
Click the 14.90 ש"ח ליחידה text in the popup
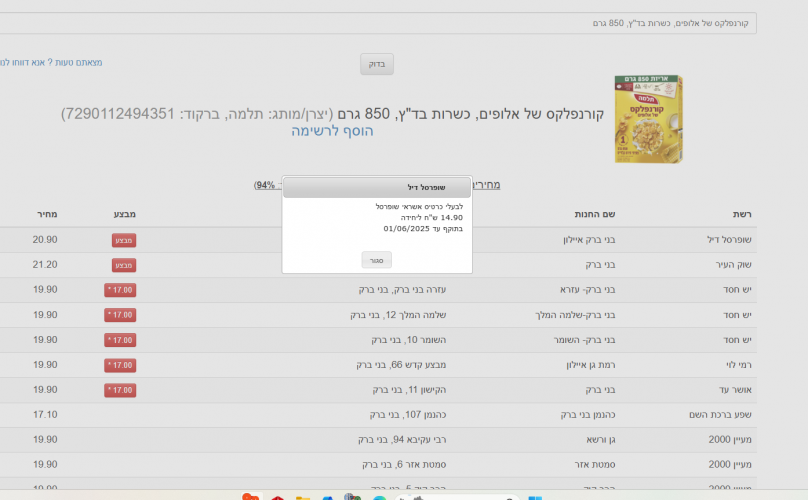coord(432,218)
